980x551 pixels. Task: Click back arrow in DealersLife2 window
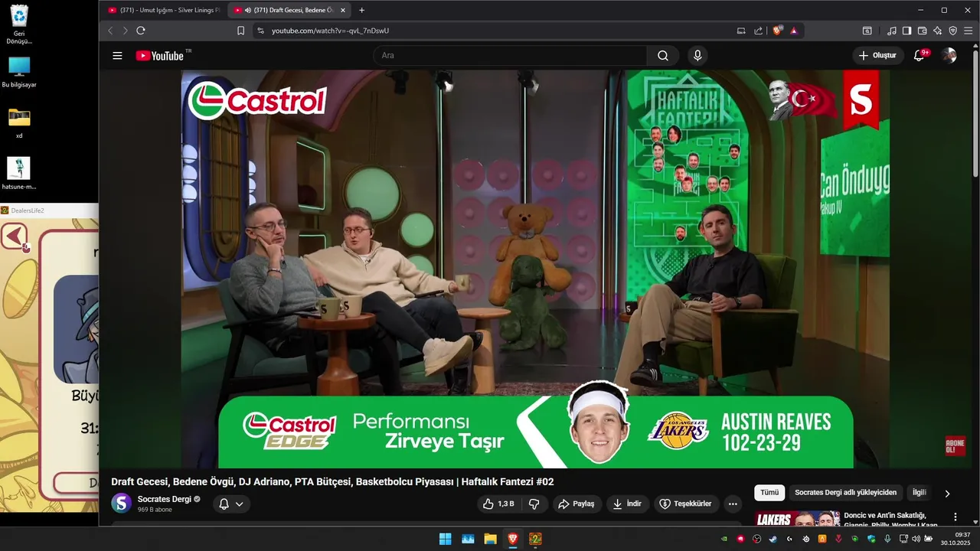click(15, 236)
